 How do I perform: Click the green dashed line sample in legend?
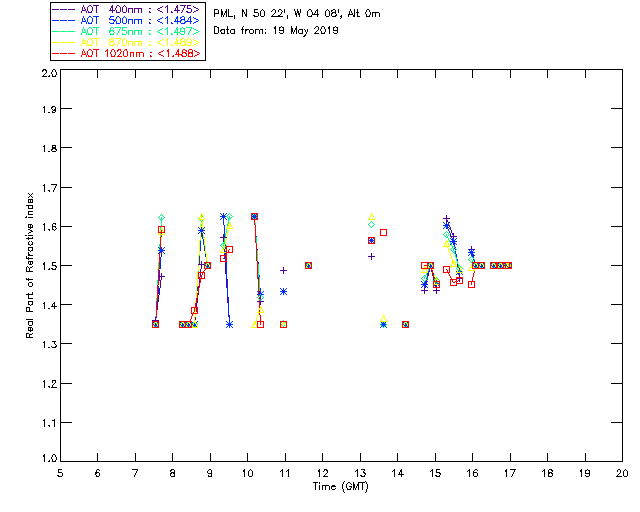tap(64, 31)
